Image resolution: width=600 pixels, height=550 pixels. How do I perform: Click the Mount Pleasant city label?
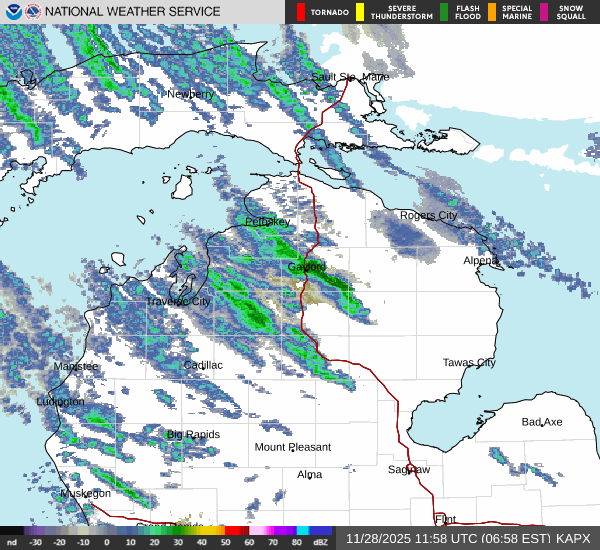[292, 447]
